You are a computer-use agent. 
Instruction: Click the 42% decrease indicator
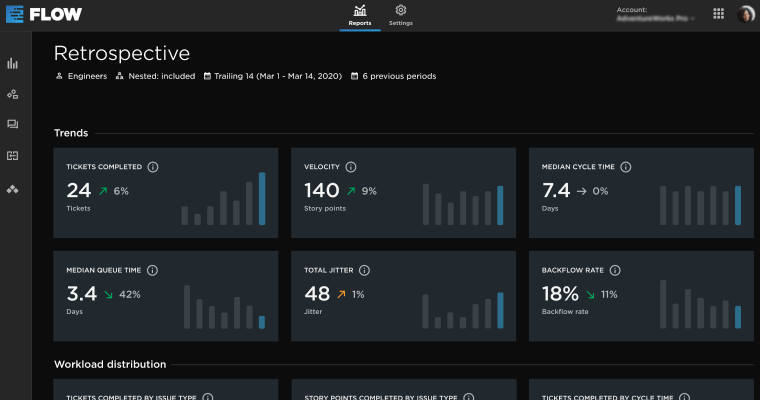click(x=123, y=294)
